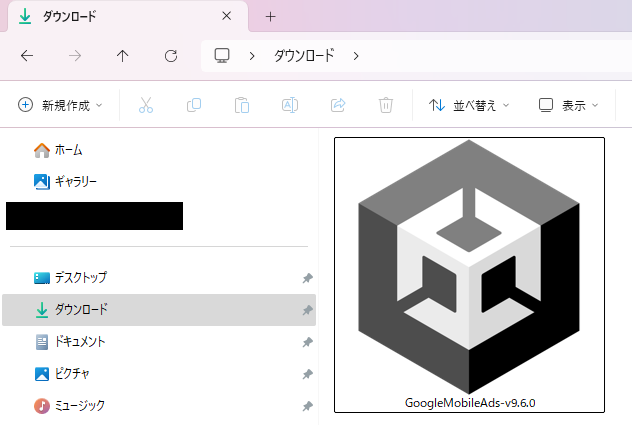
Task: Select ミュージック in the sidebar
Action: [159, 406]
